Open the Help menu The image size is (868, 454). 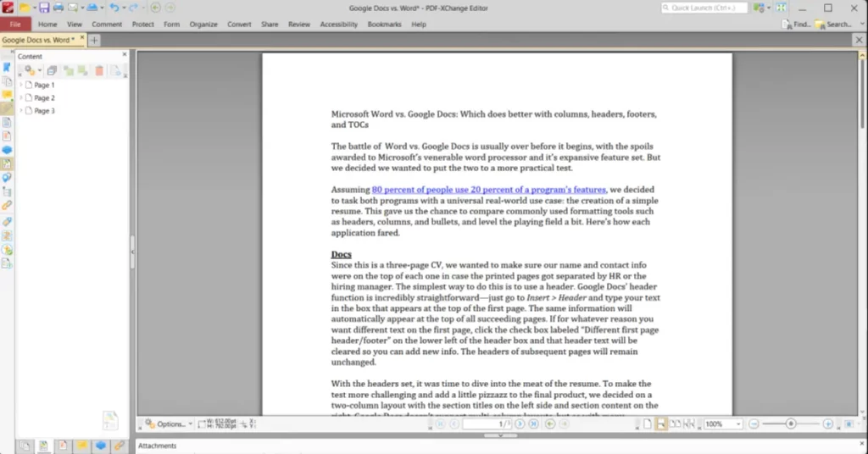419,25
